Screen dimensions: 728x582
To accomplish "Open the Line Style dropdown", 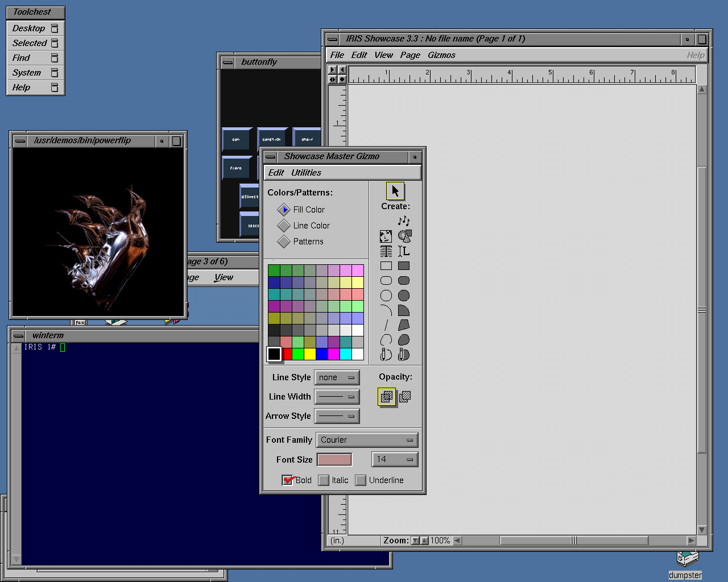I will point(337,377).
